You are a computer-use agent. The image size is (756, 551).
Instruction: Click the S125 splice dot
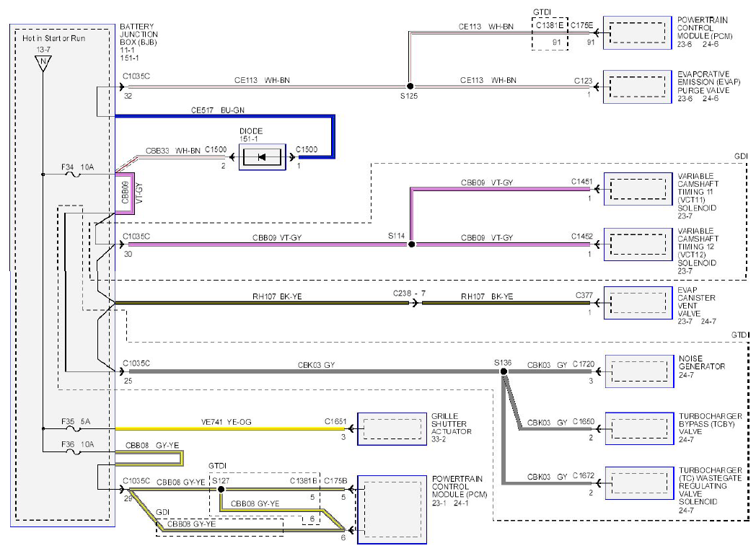[x=410, y=87]
